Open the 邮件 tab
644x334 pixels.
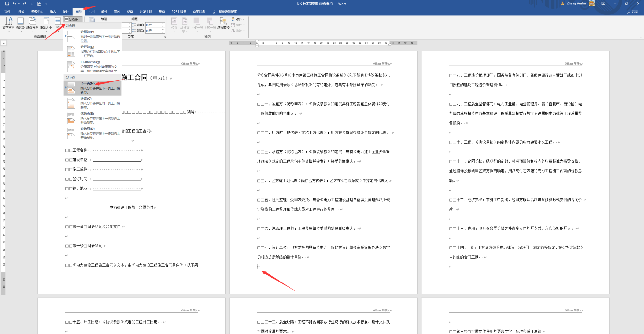(x=104, y=12)
